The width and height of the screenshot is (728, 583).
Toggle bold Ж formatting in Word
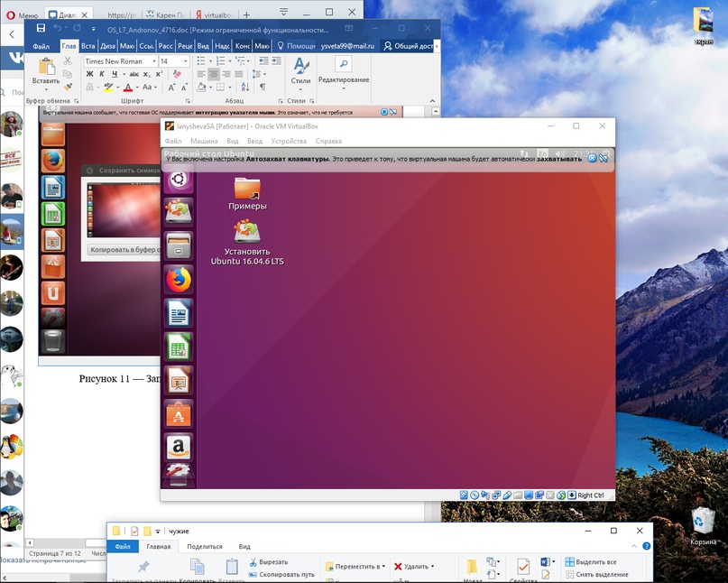pyautogui.click(x=89, y=74)
